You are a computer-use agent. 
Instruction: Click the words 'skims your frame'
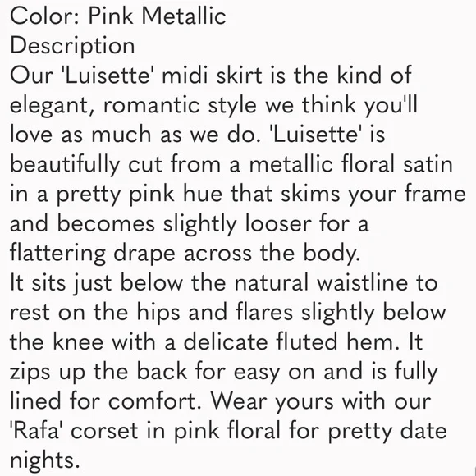pos(373,195)
